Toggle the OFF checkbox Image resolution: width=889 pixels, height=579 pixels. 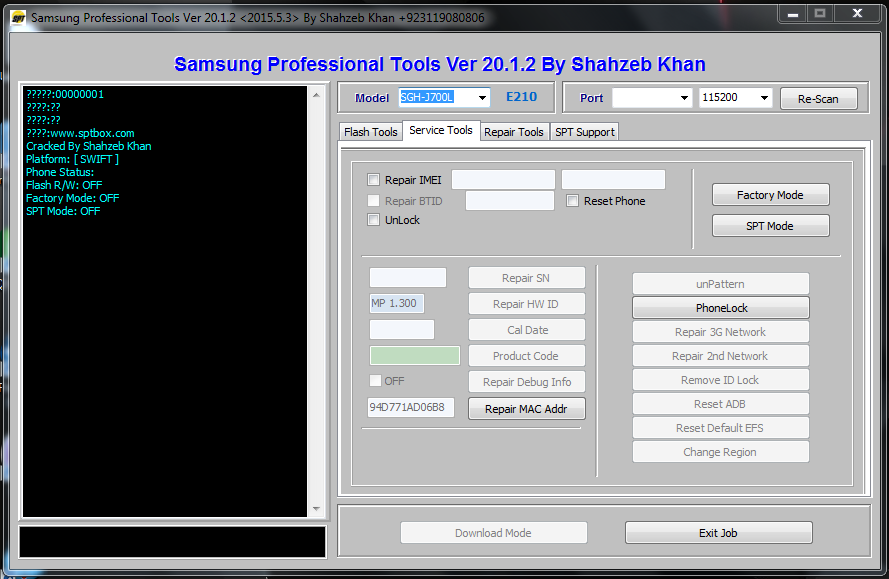click(x=375, y=381)
